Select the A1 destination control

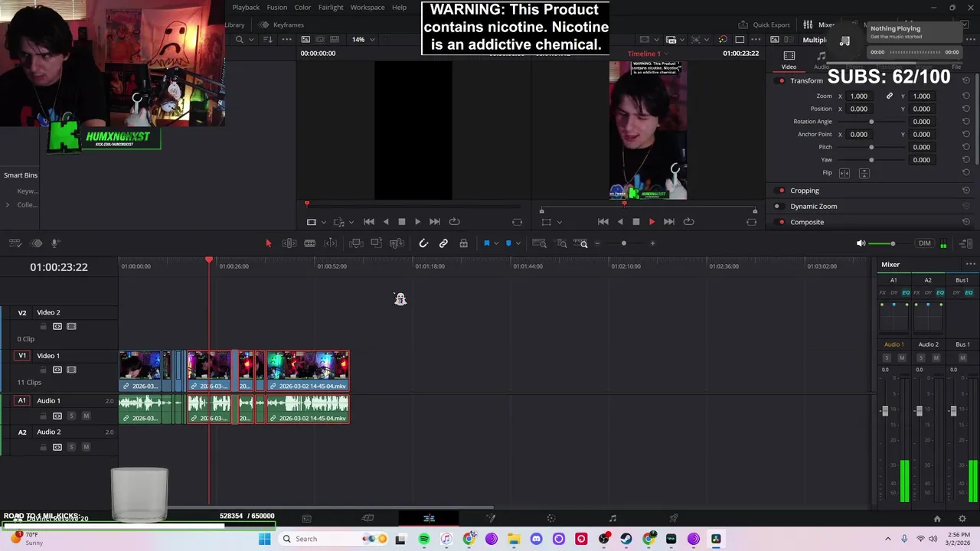coord(22,400)
